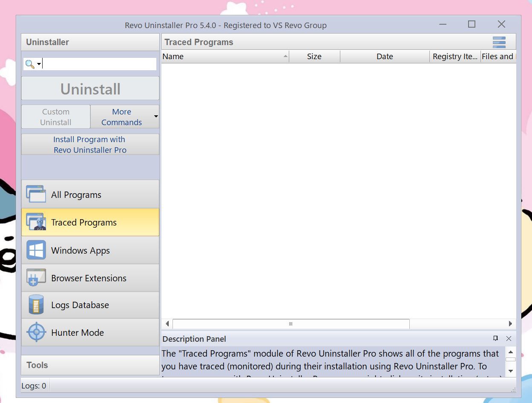
Task: Expand the More Commands dropdown arrow
Action: pyautogui.click(x=156, y=117)
